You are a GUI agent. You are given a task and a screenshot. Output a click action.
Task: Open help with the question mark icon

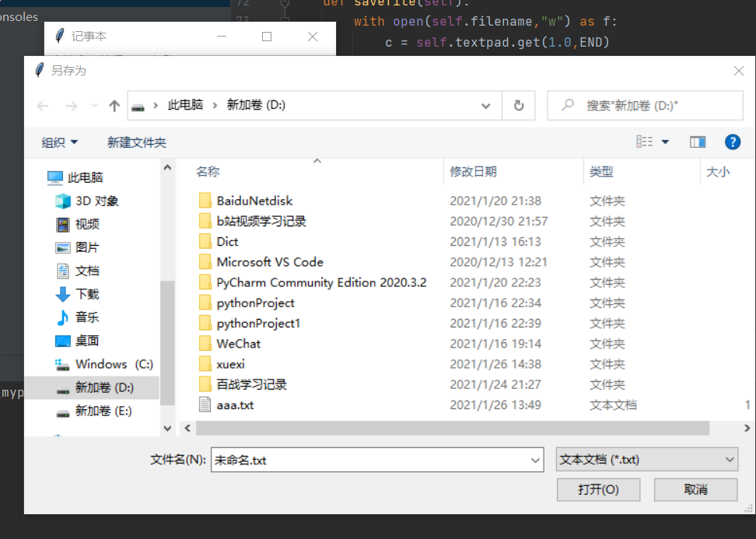coord(733,142)
